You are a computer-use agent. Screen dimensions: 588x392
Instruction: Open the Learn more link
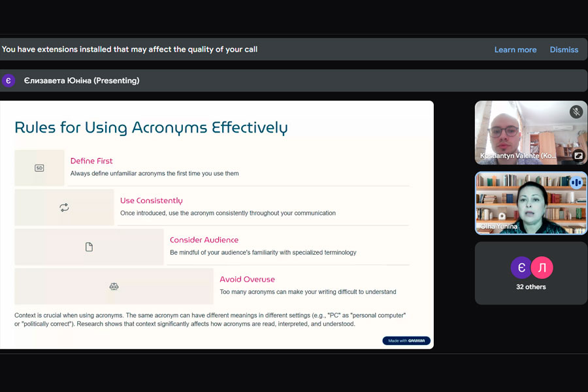pos(515,50)
